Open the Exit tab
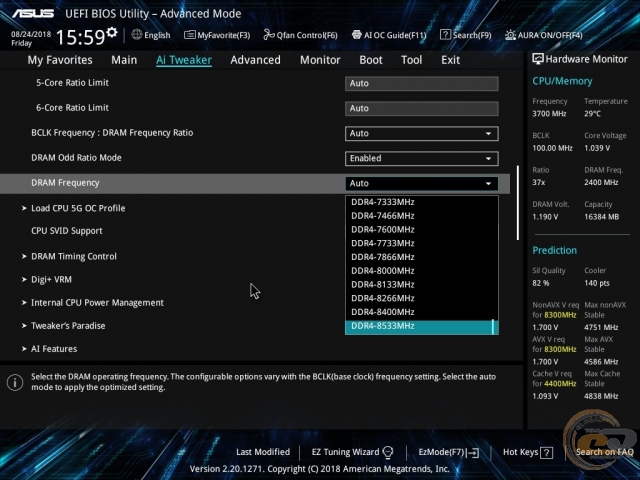 pos(450,60)
